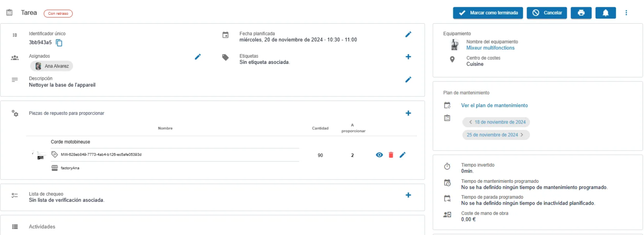Click the ID icon beside Identificador único
Viewport: 644px width, 235px height.
click(x=15, y=35)
